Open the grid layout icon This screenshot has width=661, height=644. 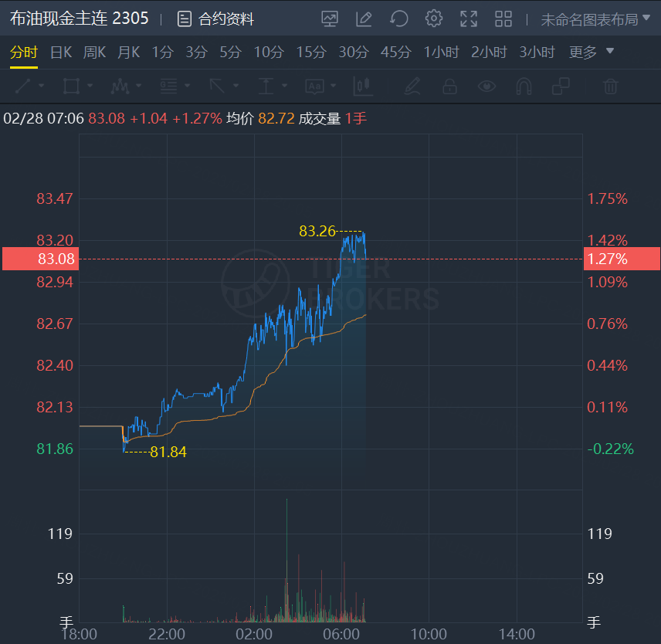[503, 19]
